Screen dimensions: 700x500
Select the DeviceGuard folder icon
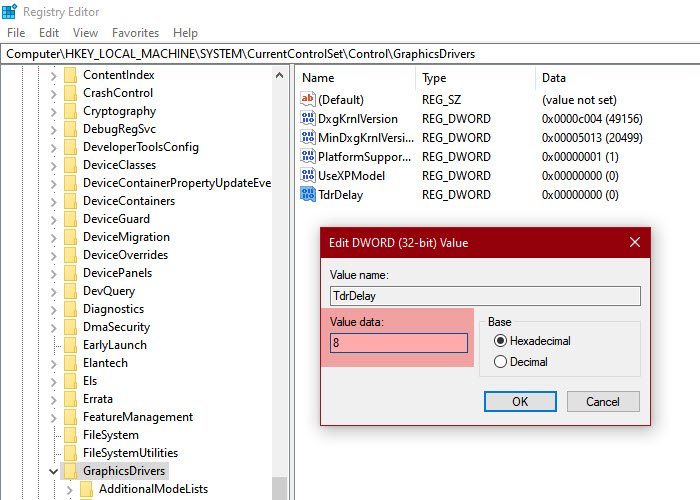tap(70, 219)
